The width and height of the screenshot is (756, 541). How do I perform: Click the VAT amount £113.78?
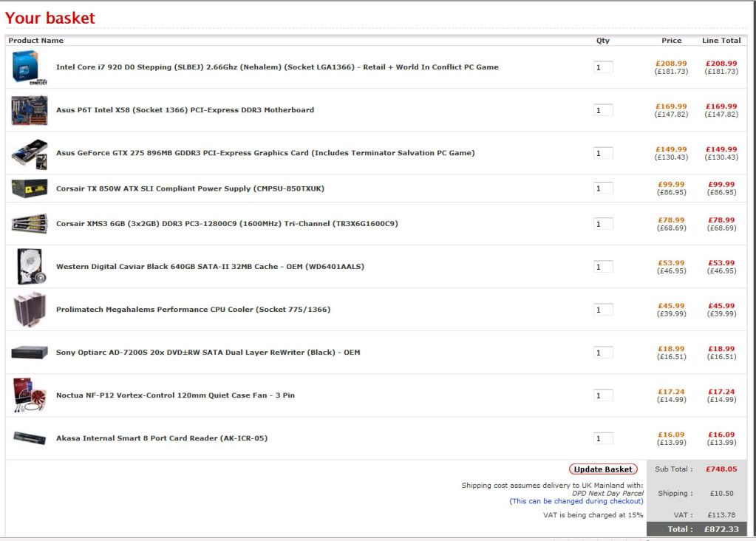721,515
